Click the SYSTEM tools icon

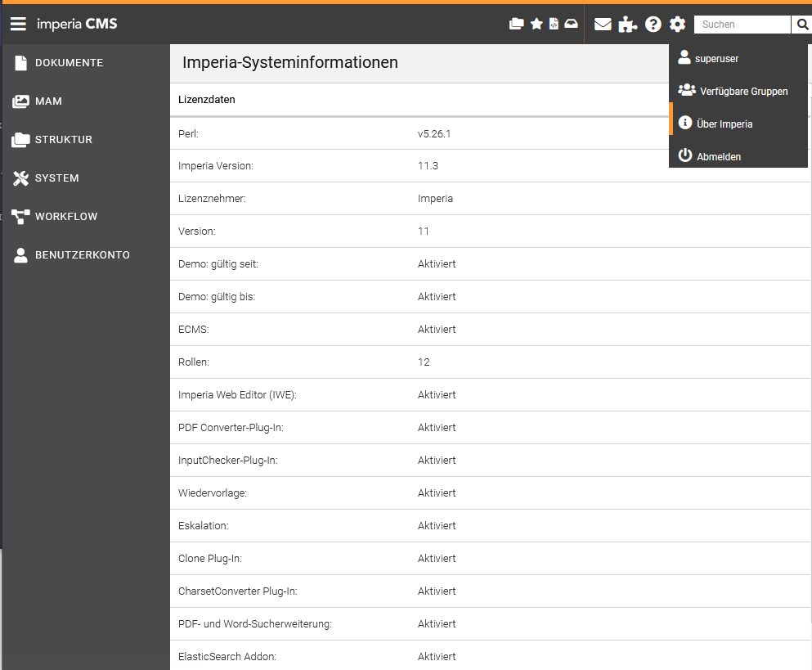click(20, 178)
